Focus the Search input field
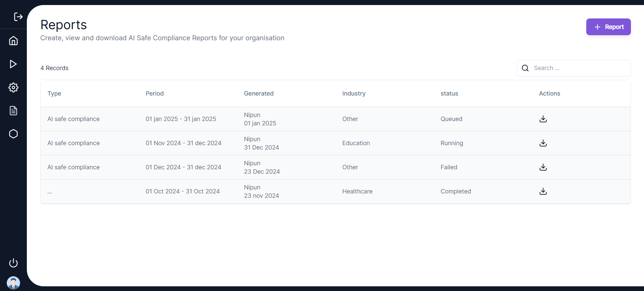 [x=580, y=68]
